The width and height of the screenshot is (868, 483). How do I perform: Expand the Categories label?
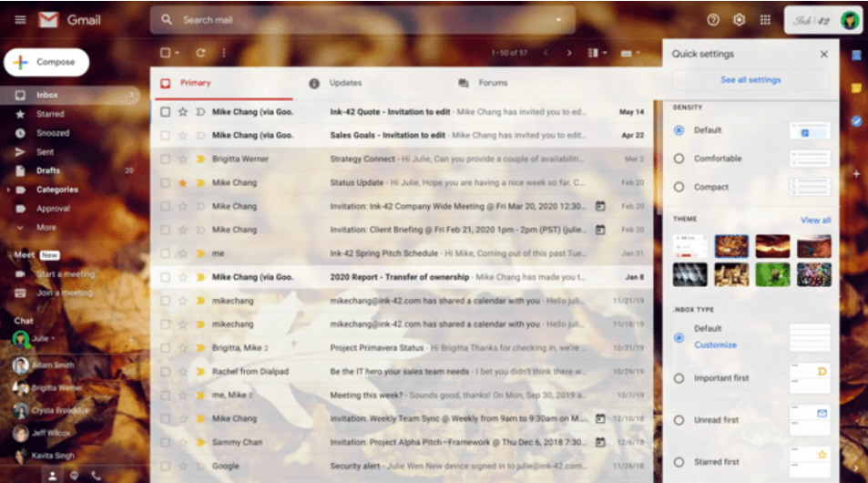8,190
